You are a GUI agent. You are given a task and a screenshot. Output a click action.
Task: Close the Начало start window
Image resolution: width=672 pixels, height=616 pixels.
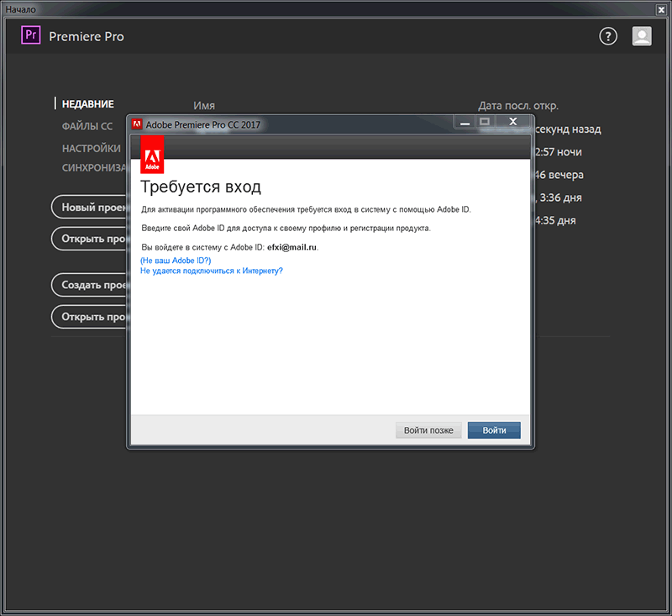[661, 9]
